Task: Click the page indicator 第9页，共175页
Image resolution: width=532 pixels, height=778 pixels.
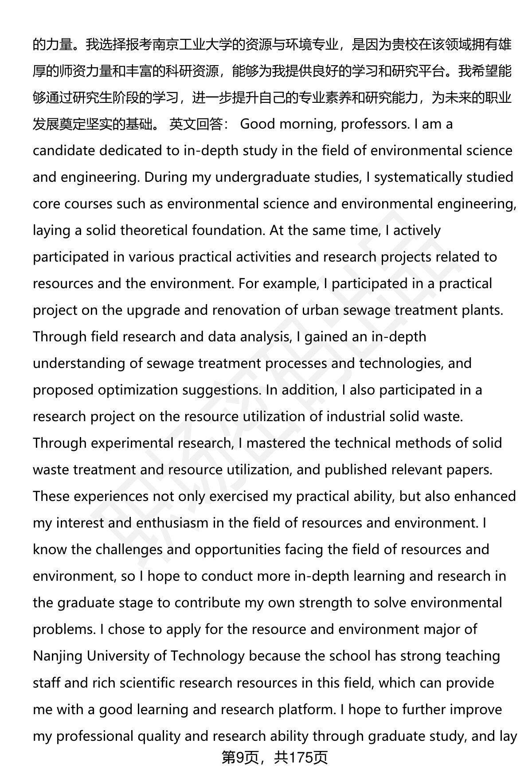Action: tap(274, 758)
